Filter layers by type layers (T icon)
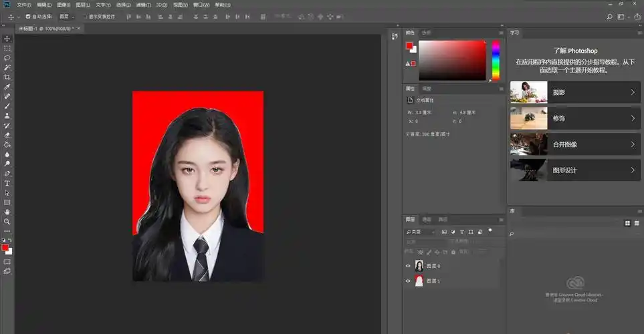644x334 pixels. click(461, 232)
